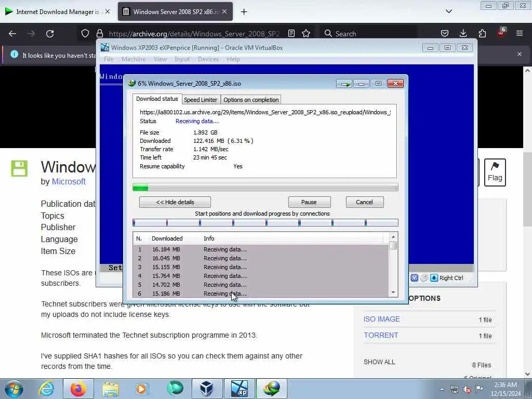Open Windows Media Player from taskbar

[141, 389]
